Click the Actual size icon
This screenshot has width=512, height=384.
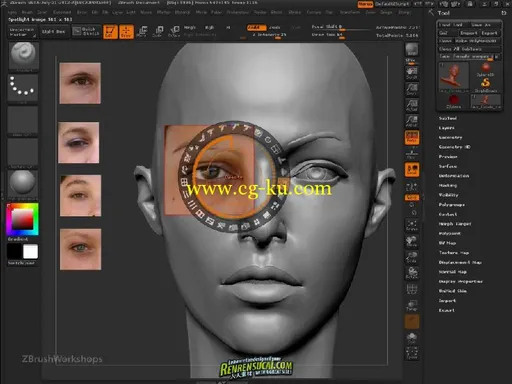pos(412,105)
